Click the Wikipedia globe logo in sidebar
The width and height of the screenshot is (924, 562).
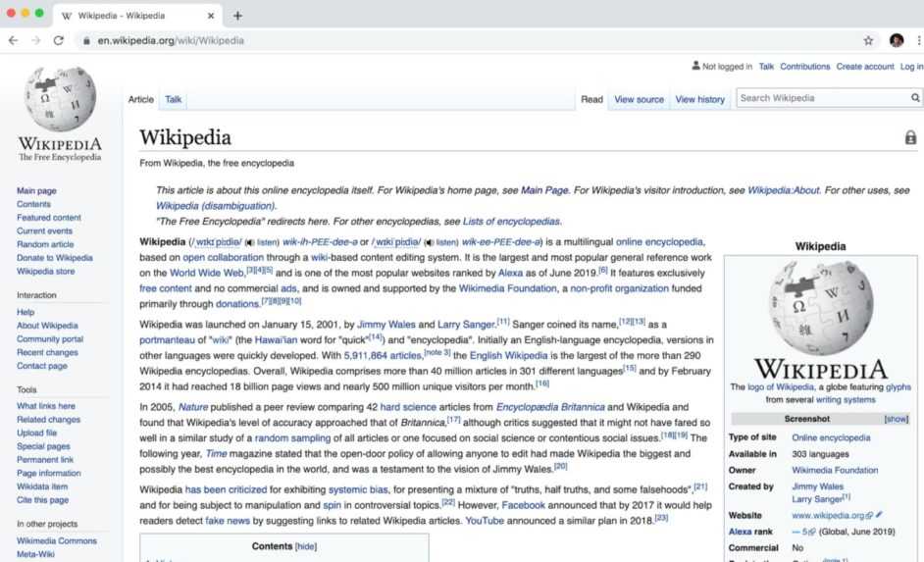60,98
